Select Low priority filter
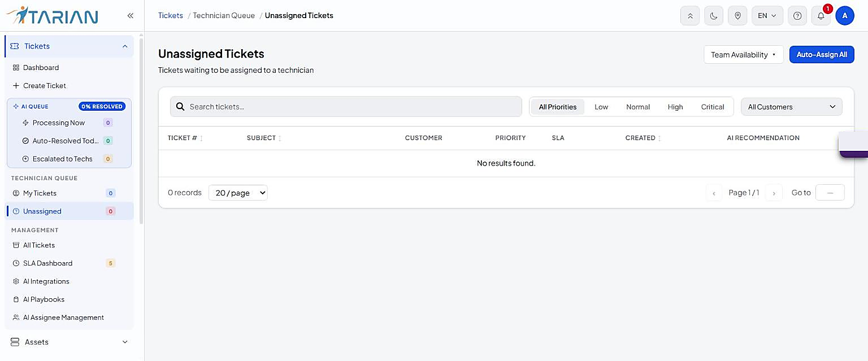 point(601,107)
